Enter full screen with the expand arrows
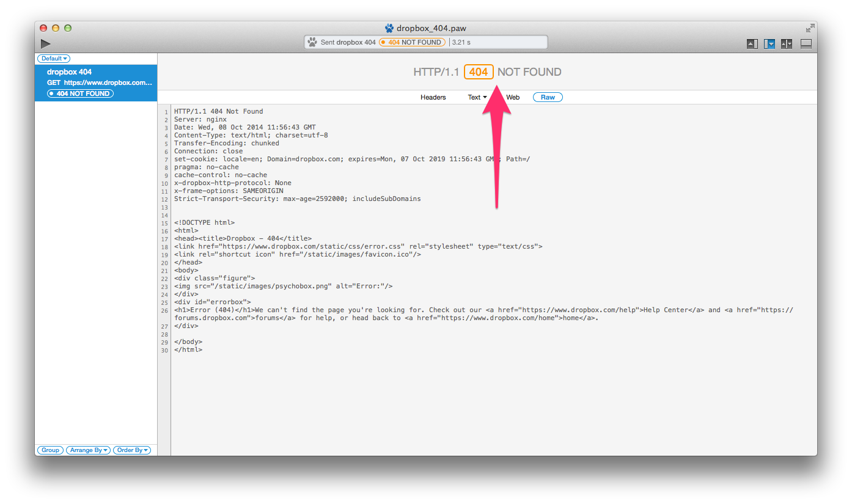 pos(810,28)
